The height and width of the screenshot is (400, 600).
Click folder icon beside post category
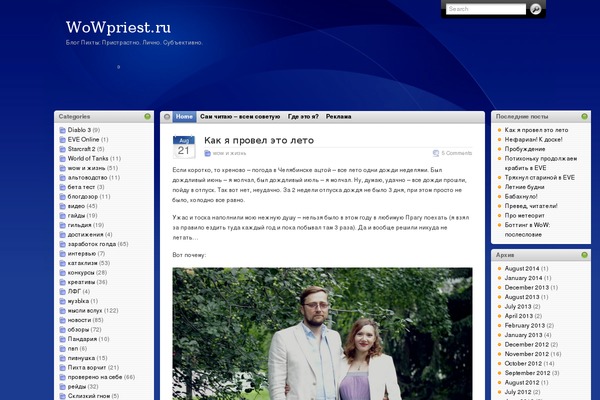207,153
